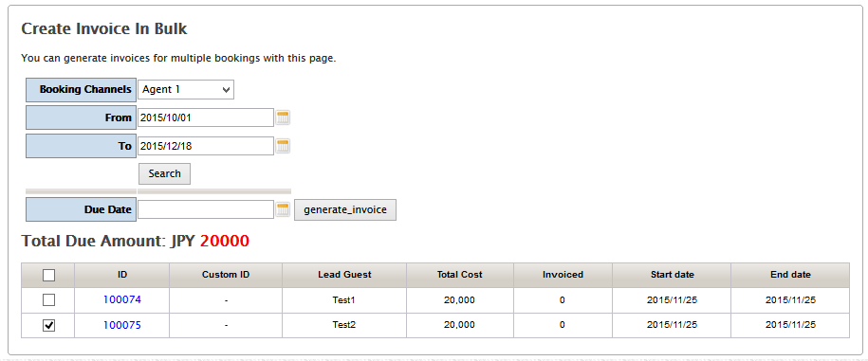Click the generate_invoice button
868x361 pixels.
tap(345, 210)
